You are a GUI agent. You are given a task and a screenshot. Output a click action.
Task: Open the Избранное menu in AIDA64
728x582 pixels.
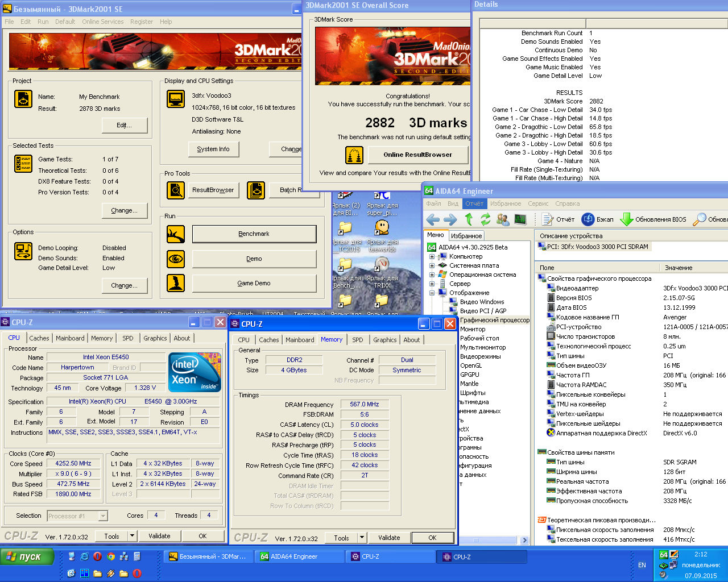click(506, 203)
